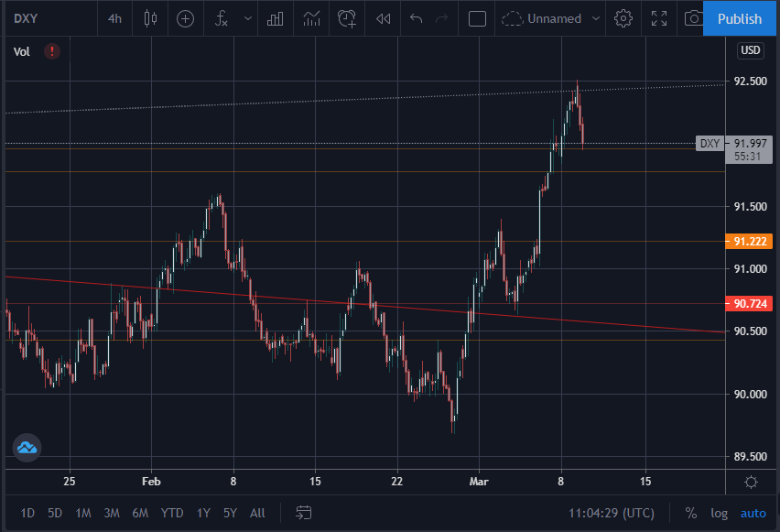Create an alert with alarm clock icon
The width and height of the screenshot is (780, 532).
347,19
